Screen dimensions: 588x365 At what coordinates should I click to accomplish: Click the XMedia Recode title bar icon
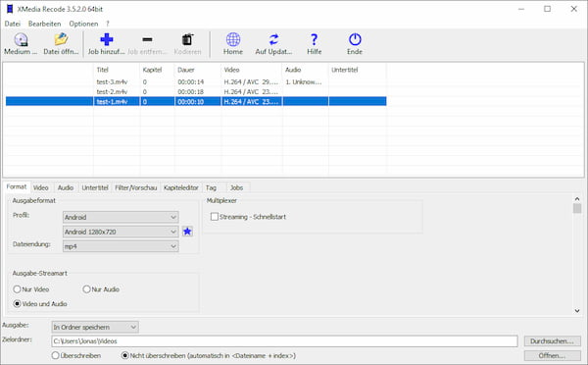[x=10, y=9]
